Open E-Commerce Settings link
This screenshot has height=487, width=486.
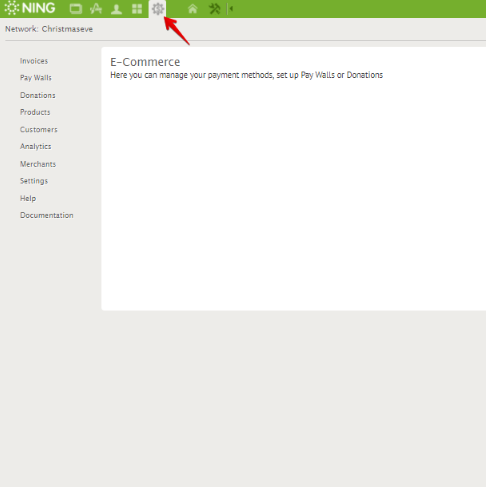34,181
